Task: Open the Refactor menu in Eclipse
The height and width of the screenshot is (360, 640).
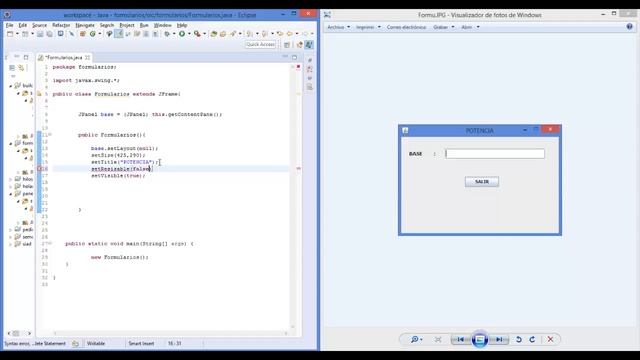Action: (x=61, y=25)
